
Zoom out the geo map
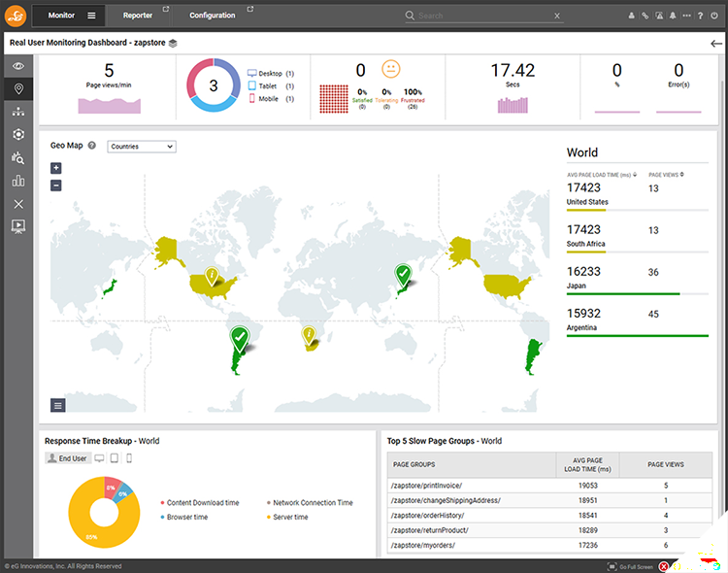55,185
